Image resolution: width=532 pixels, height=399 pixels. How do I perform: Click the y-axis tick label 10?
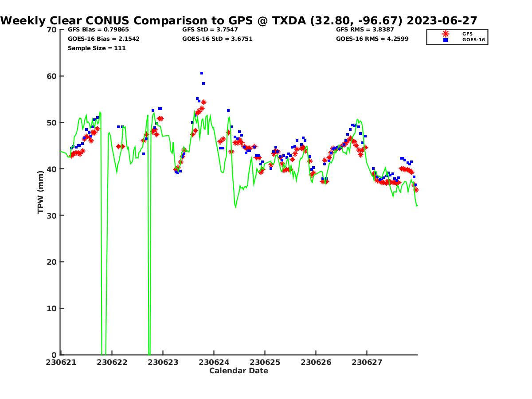[52, 309]
